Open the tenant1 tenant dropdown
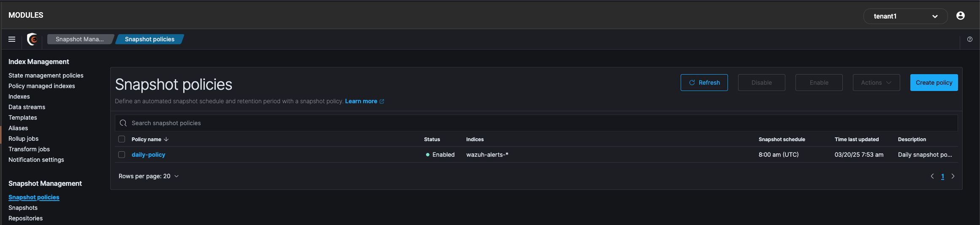 [x=905, y=16]
